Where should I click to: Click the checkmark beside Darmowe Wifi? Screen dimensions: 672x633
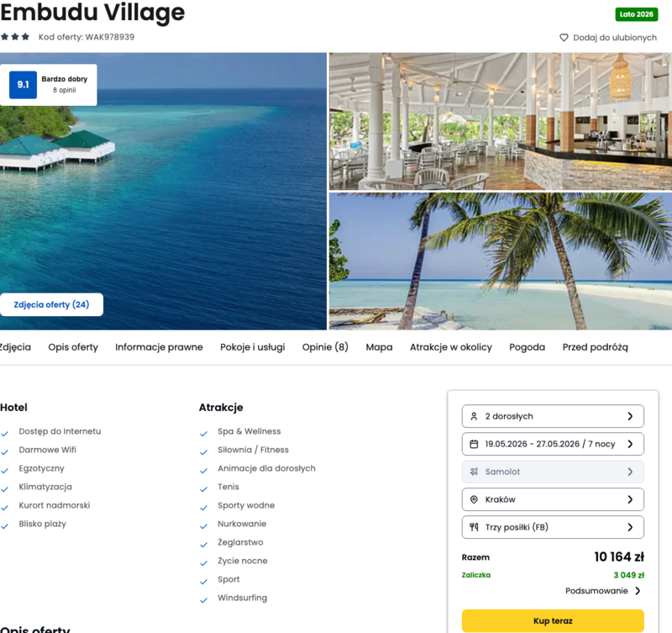[x=5, y=452]
